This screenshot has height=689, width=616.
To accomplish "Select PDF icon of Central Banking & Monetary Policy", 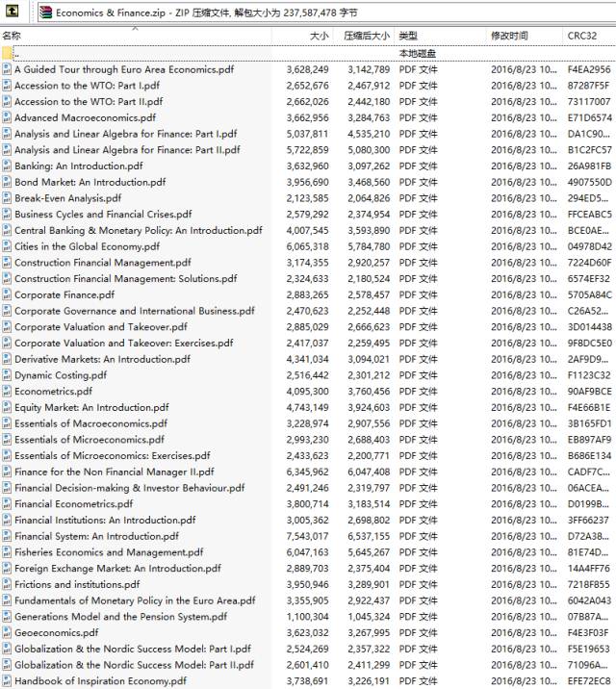I will click(x=7, y=230).
